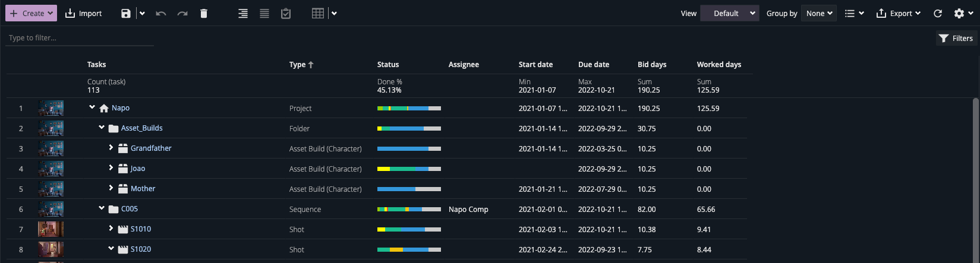Open the Create menu
Screen dimensions: 980x263
31,13
